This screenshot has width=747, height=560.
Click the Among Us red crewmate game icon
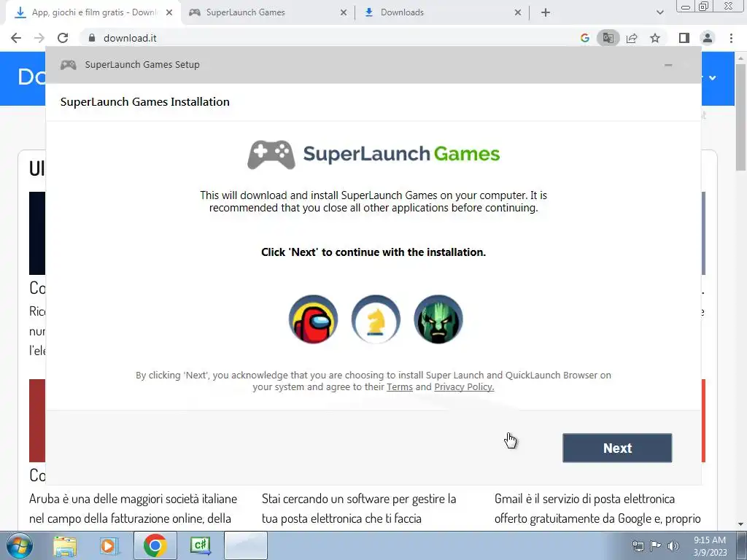[x=313, y=319]
